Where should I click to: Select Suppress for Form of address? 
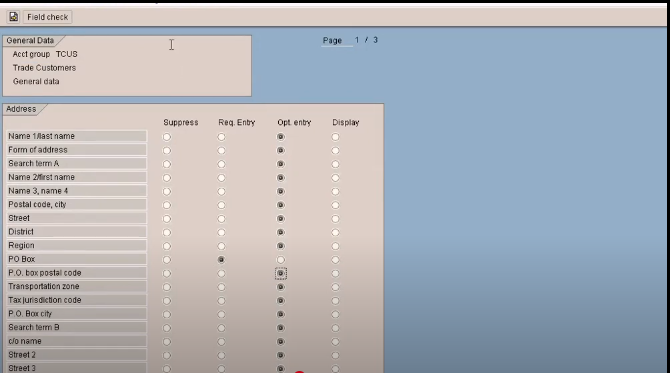167,150
